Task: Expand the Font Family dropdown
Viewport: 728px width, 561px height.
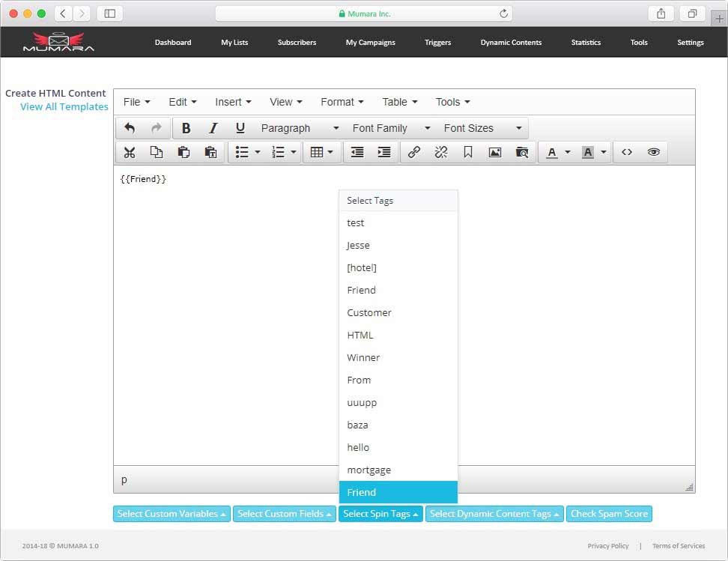Action: coord(391,128)
